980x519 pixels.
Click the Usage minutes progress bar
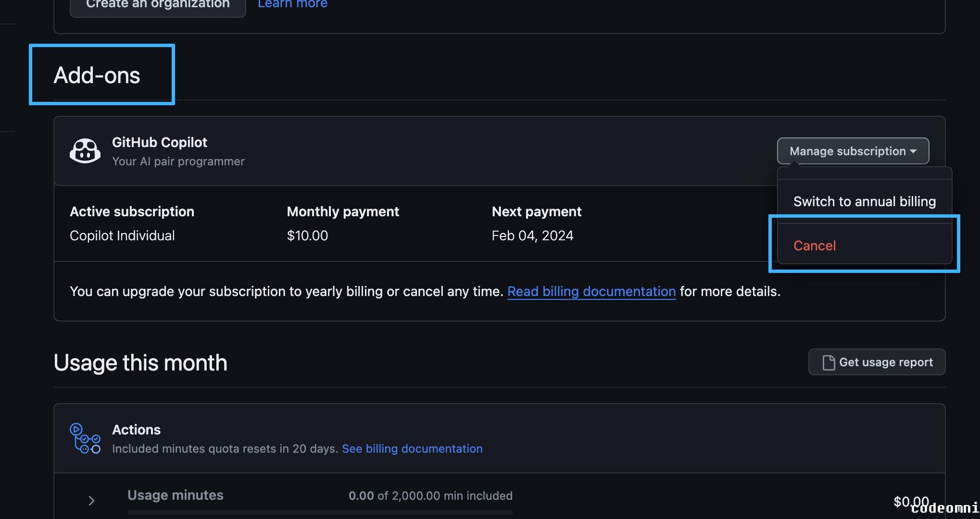click(320, 512)
